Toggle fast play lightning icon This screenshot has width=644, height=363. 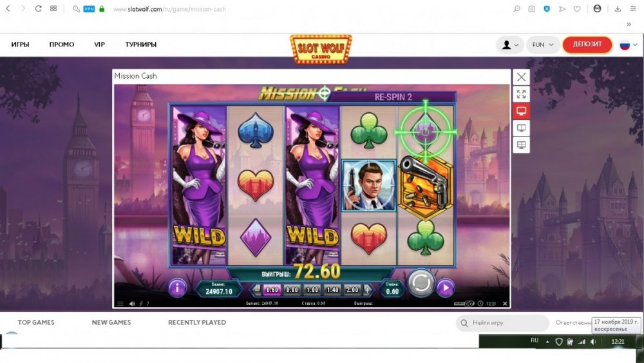click(141, 304)
